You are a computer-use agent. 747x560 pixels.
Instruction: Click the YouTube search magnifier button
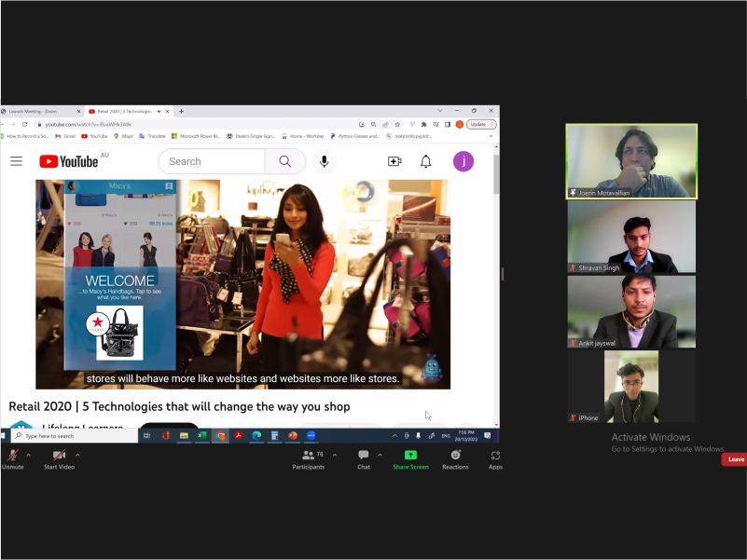(284, 161)
